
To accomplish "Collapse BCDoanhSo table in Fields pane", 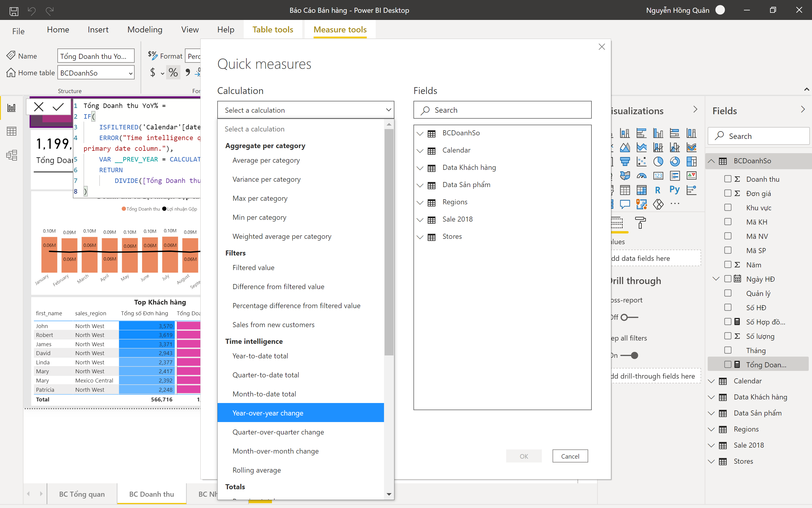I will point(711,161).
